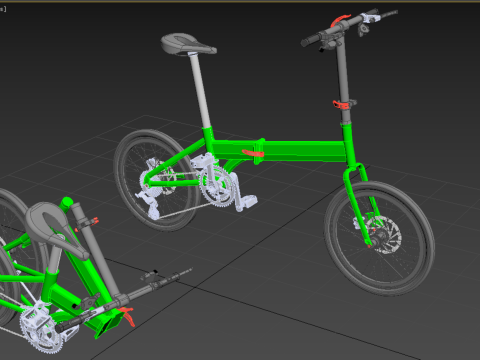Select the left black handlebar grip of the unfolded bike
The width and height of the screenshot is (480, 360).
pyautogui.click(x=311, y=39)
